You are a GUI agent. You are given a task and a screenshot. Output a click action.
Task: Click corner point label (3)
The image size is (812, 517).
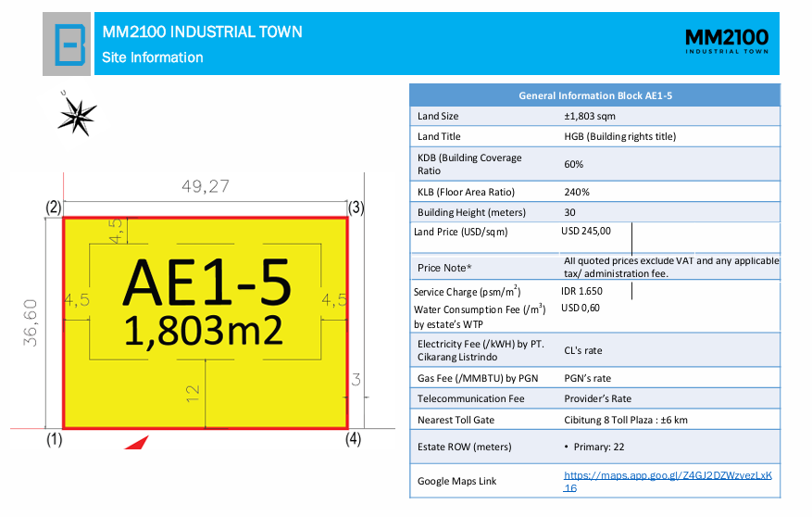(356, 208)
